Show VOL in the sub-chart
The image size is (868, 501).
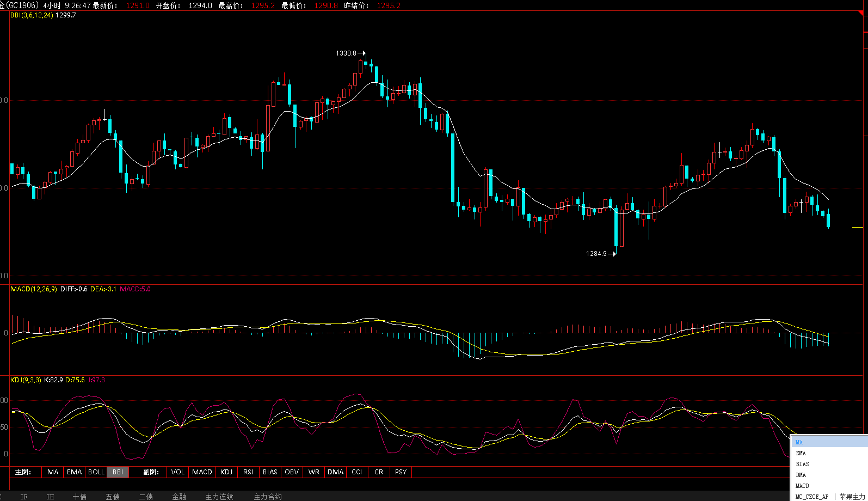click(x=177, y=472)
